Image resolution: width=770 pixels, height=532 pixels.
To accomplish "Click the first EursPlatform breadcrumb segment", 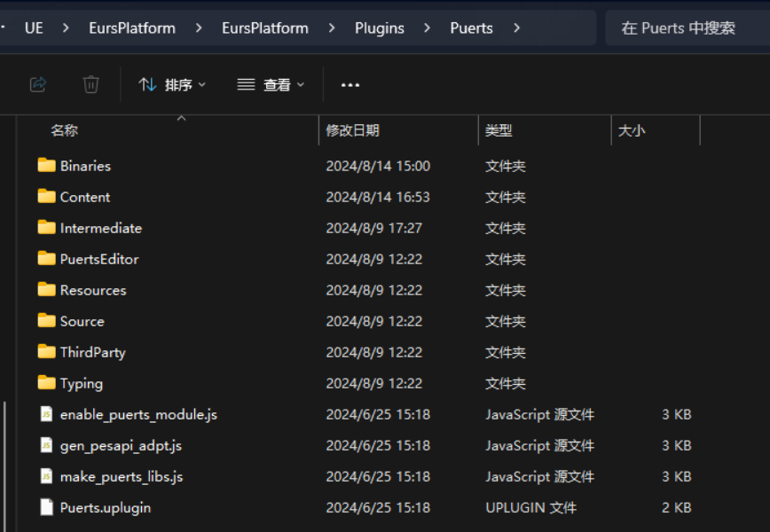I will click(x=132, y=28).
